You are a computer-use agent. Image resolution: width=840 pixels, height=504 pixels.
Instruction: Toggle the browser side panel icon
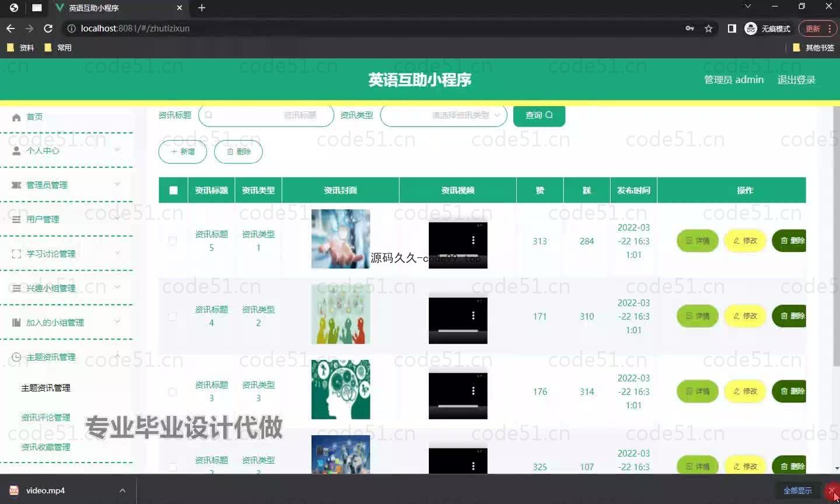tap(731, 28)
